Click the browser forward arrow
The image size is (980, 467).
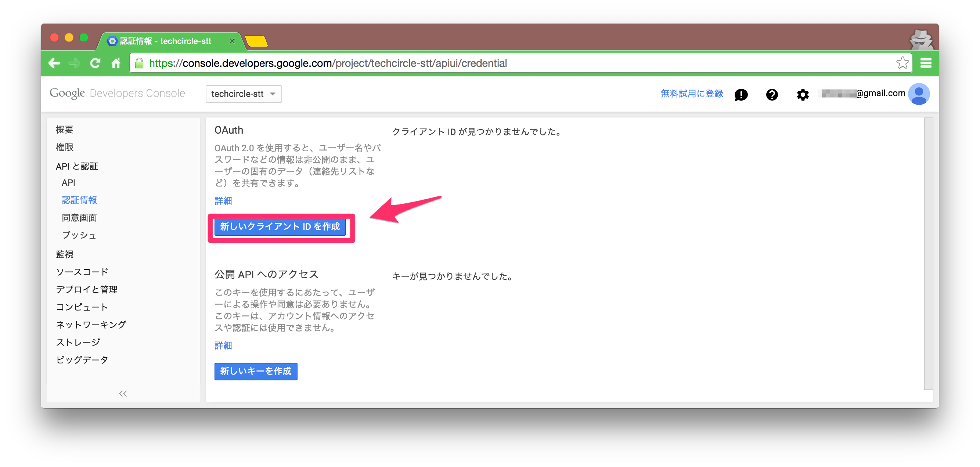pyautogui.click(x=75, y=63)
